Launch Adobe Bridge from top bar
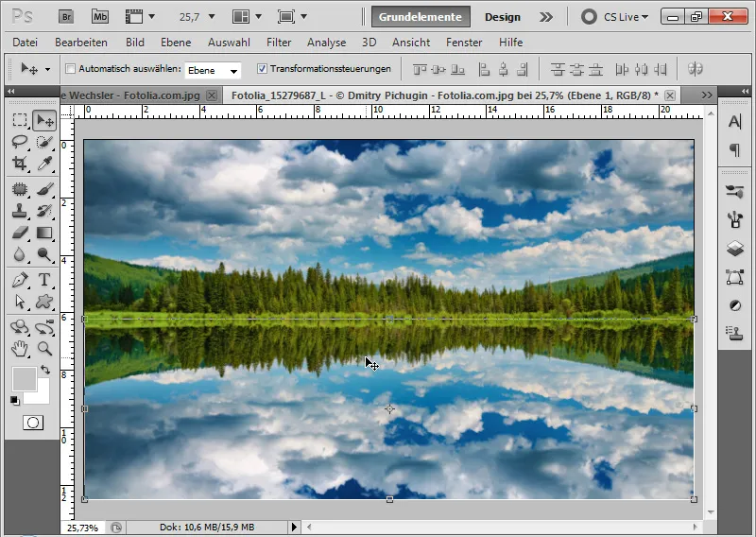 pos(66,17)
